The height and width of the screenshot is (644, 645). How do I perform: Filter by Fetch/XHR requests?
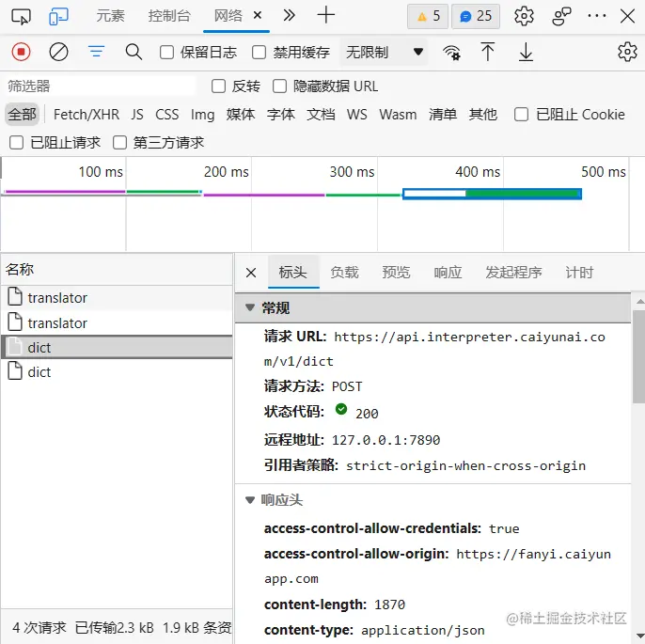87,115
